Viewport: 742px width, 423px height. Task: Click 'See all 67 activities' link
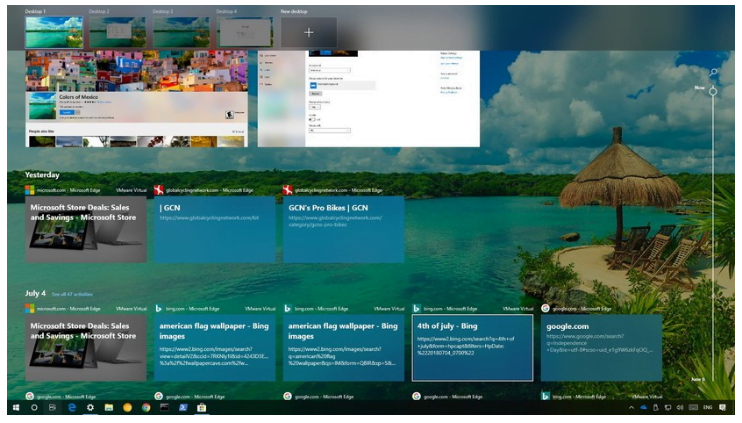point(72,294)
